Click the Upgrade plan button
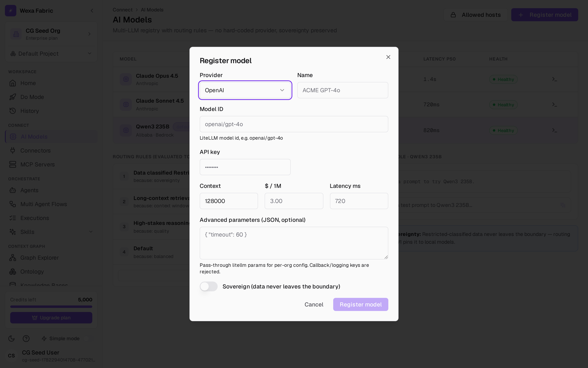Screen dimensions: 588x368 pyautogui.click(x=51, y=318)
